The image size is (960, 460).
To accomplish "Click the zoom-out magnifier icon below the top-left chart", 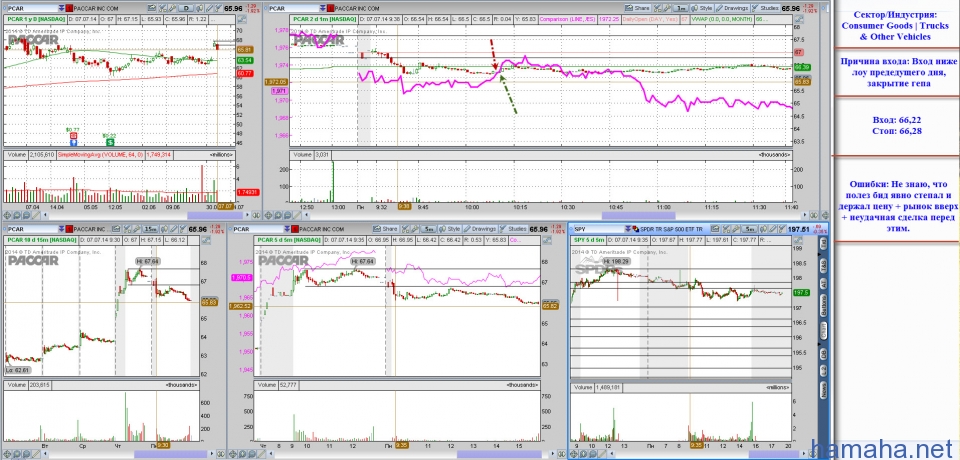I will click(x=26, y=215).
